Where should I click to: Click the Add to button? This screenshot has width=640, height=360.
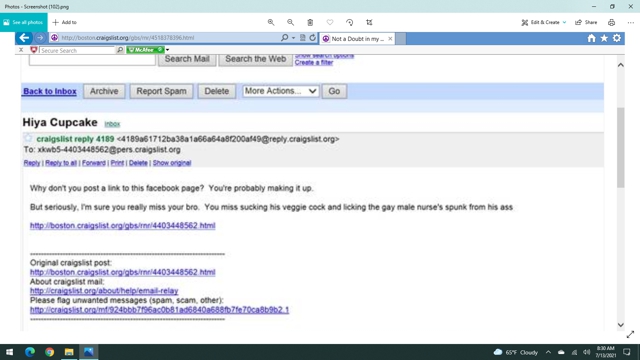[x=64, y=22]
